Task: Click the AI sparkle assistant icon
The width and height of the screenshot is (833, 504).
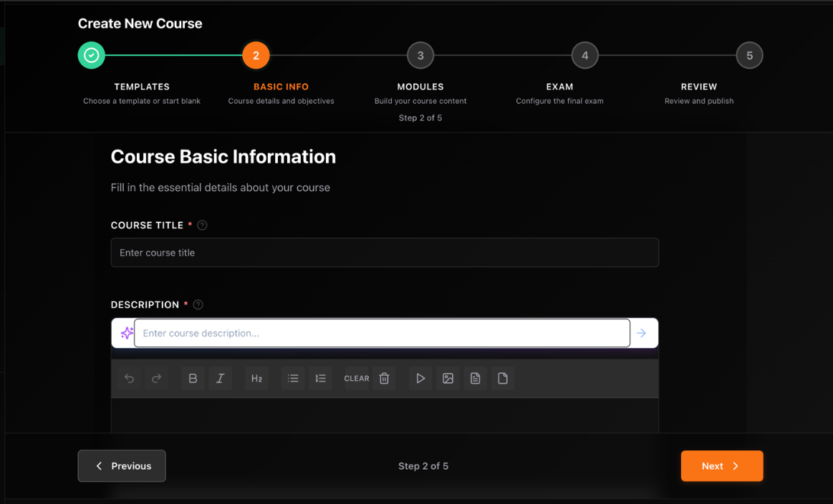Action: [x=125, y=332]
